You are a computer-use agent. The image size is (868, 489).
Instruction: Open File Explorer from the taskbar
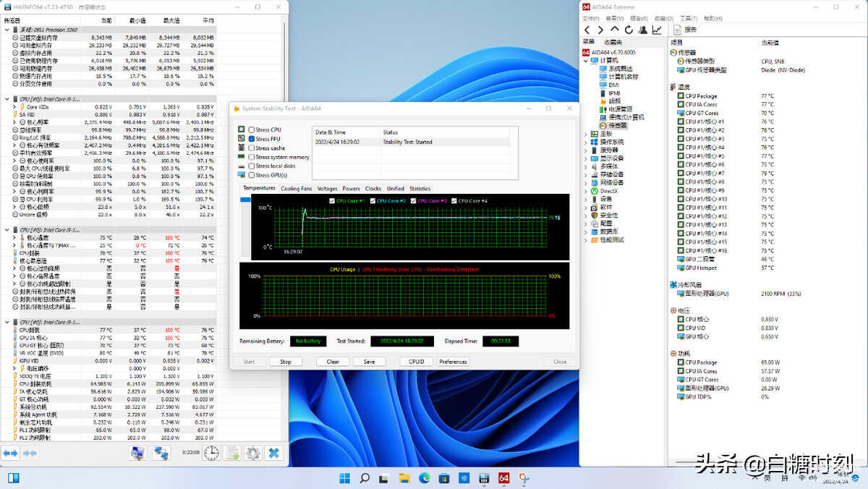pos(405,478)
